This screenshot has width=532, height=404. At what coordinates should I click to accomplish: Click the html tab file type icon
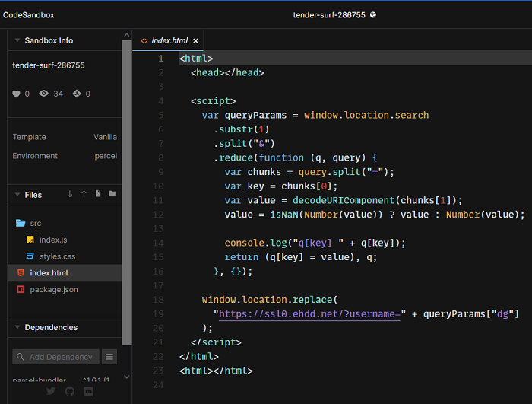click(x=144, y=41)
